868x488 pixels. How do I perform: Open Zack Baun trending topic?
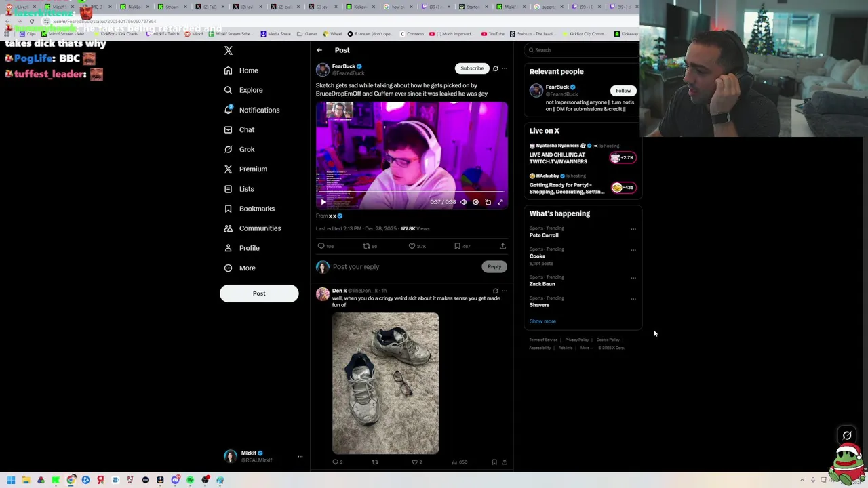542,284
